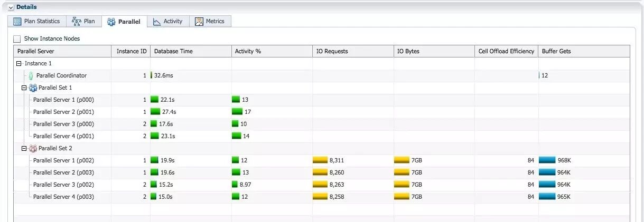The height and width of the screenshot is (222, 644).
Task: Click the Plan Statistics tab icon
Action: [17, 22]
